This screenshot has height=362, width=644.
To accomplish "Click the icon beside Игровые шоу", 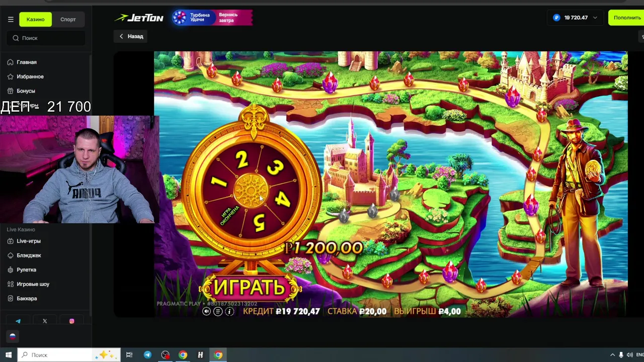I will (x=10, y=284).
